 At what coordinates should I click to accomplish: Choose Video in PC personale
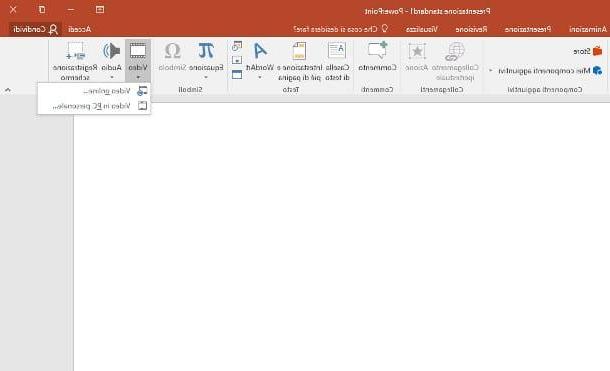pos(94,106)
